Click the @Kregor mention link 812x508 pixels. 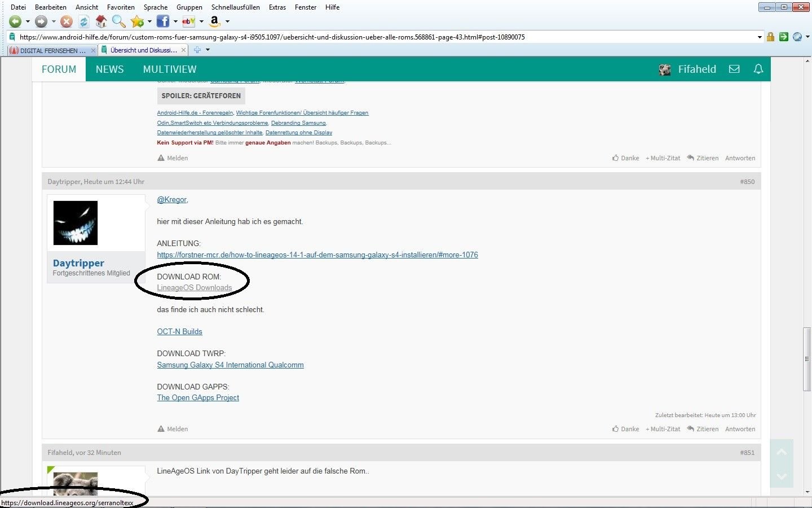click(171, 199)
